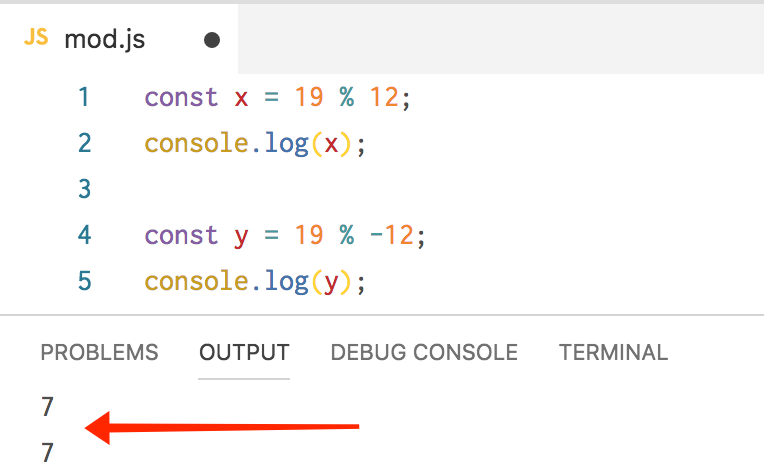The image size is (764, 472).
Task: Show the TERMINAL panel tab
Action: [x=613, y=352]
